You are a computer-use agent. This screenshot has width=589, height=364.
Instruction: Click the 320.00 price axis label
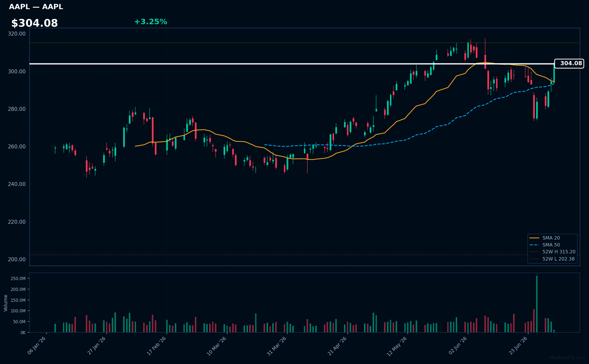point(17,34)
